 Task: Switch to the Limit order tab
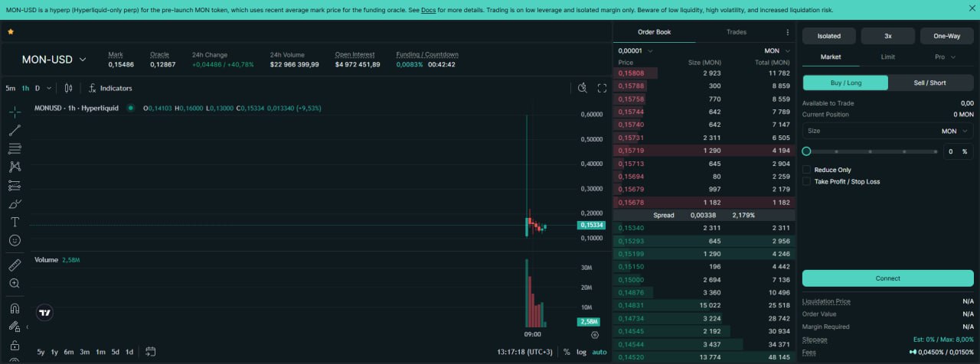coord(887,57)
